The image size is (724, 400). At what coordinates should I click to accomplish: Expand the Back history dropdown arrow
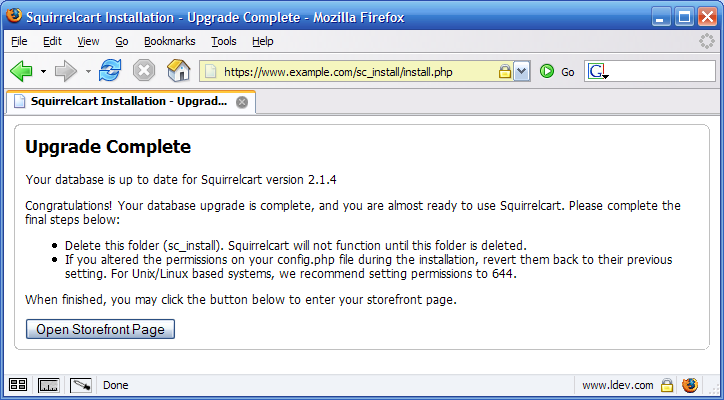click(x=43, y=72)
